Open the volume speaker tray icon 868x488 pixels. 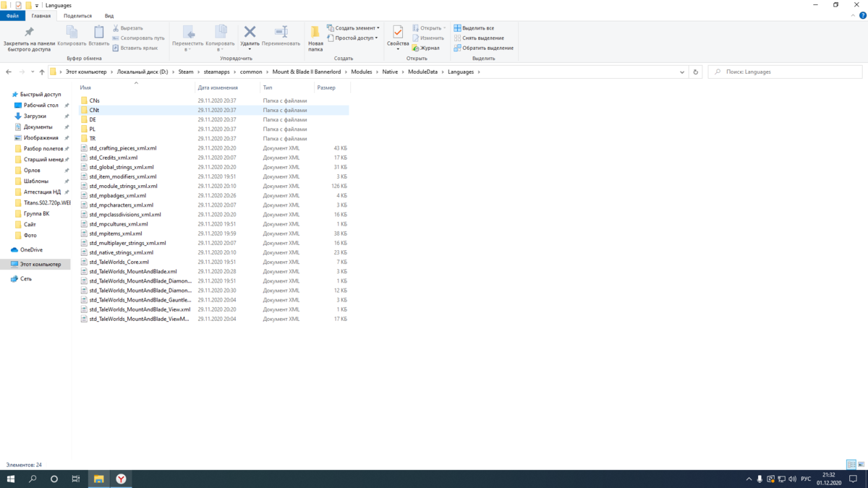(793, 479)
